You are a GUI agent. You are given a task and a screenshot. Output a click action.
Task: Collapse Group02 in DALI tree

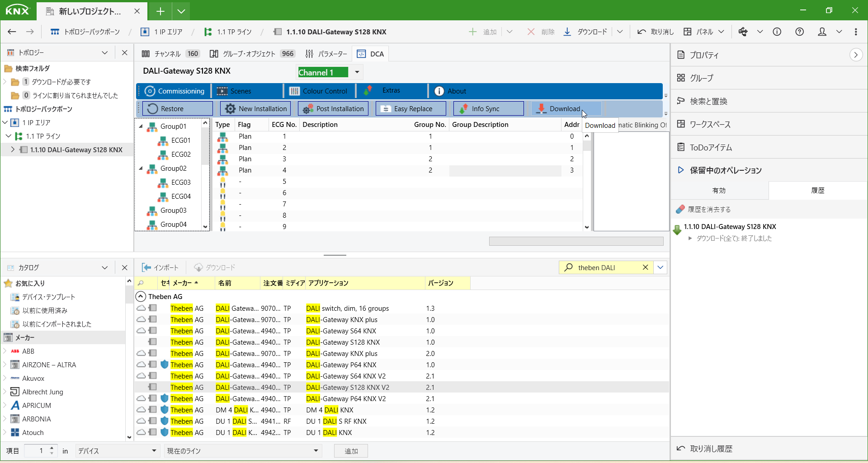click(x=141, y=168)
